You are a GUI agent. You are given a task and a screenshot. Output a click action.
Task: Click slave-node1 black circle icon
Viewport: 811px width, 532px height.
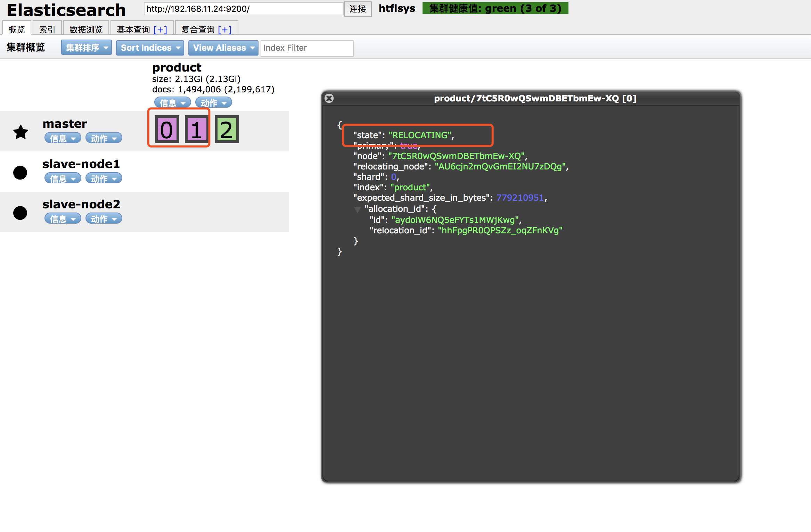(x=20, y=173)
